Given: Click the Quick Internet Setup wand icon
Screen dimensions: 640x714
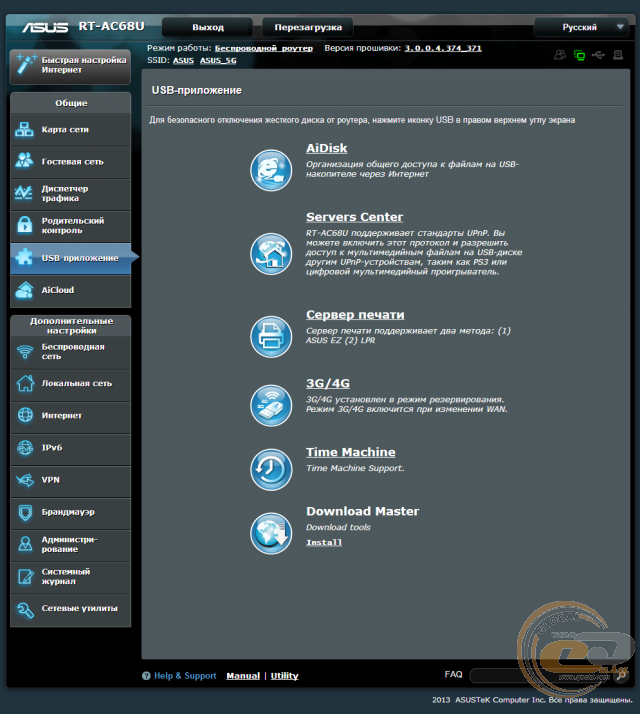Looking at the screenshot, I should tap(26, 64).
